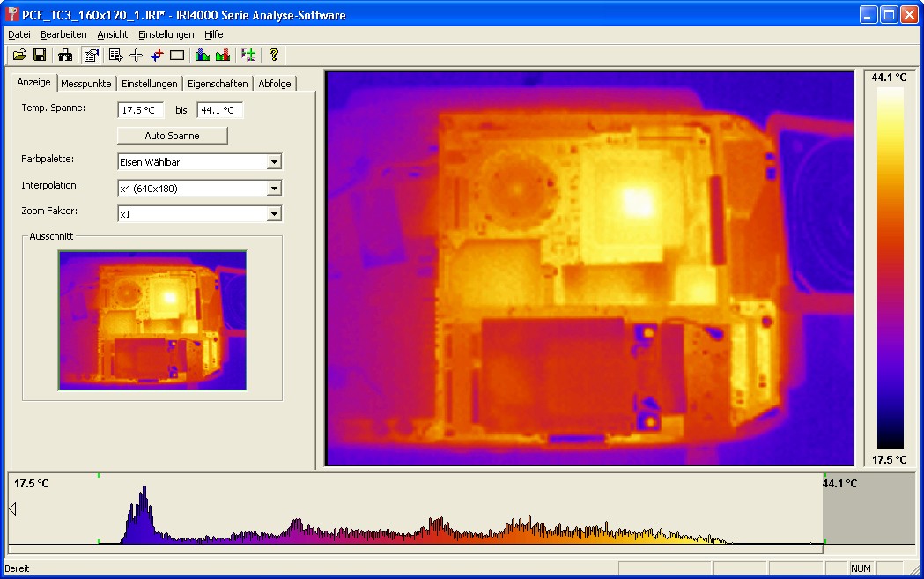The height and width of the screenshot is (579, 924).
Task: Click the open file folder icon
Action: pyautogui.click(x=19, y=56)
